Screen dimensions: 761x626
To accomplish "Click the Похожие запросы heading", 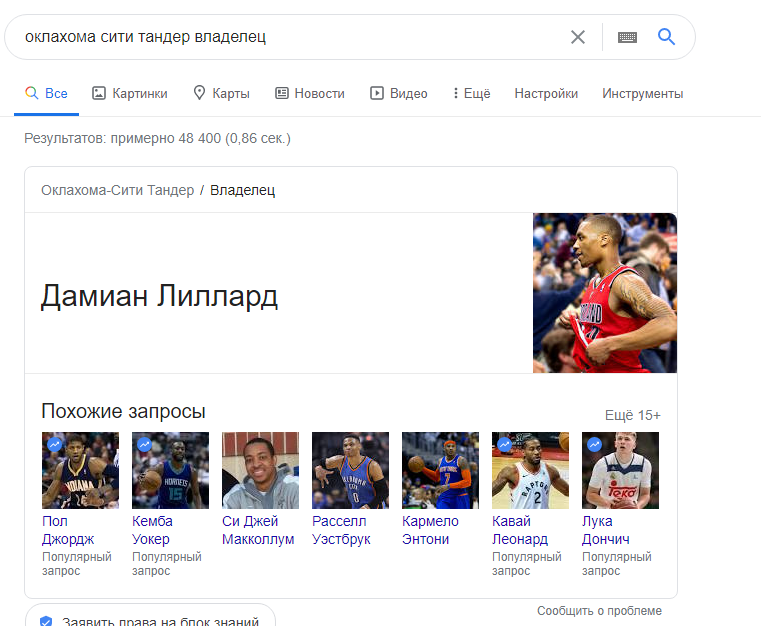I will (x=123, y=411).
